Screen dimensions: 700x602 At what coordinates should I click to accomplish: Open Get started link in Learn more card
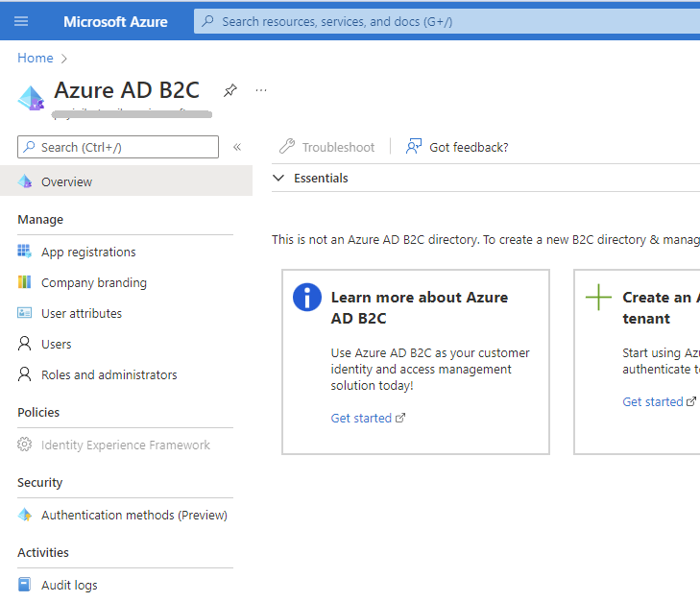(x=361, y=419)
